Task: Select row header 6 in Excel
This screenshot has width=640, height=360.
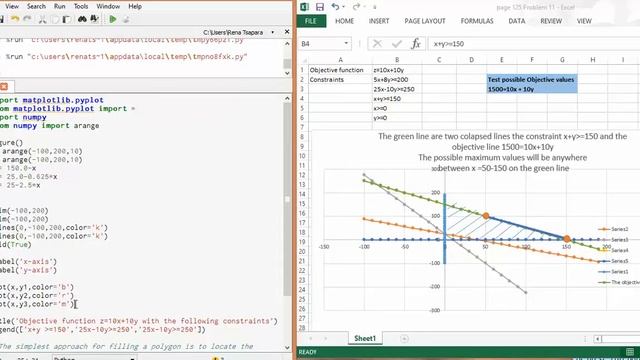Action: coord(302,118)
